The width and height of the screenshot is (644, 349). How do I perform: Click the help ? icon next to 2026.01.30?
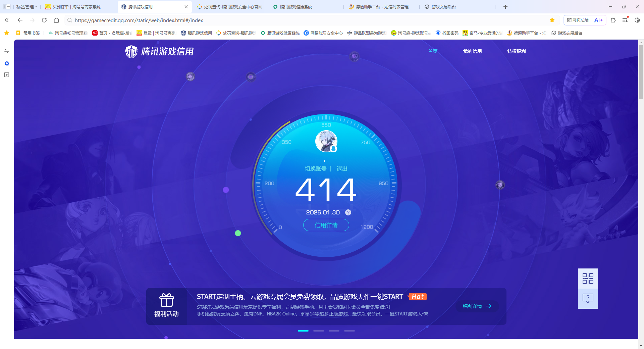(x=348, y=212)
